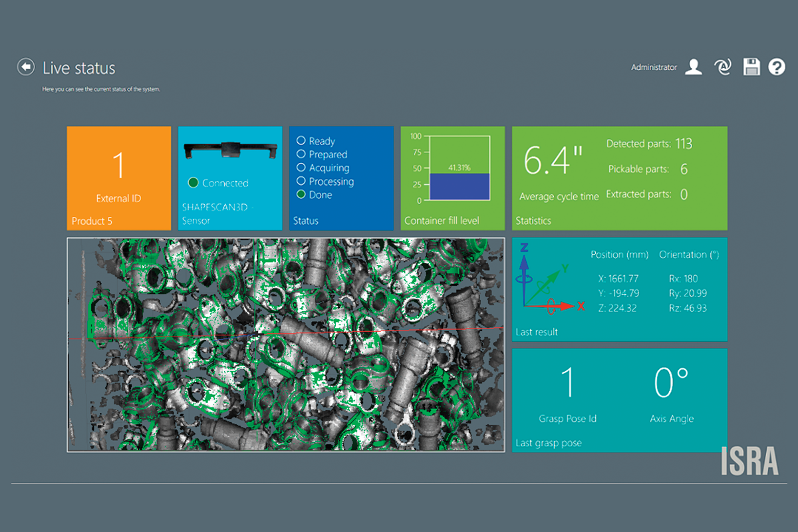The image size is (798, 532).
Task: Click the swirl language/network icon in header
Action: pyautogui.click(x=723, y=66)
